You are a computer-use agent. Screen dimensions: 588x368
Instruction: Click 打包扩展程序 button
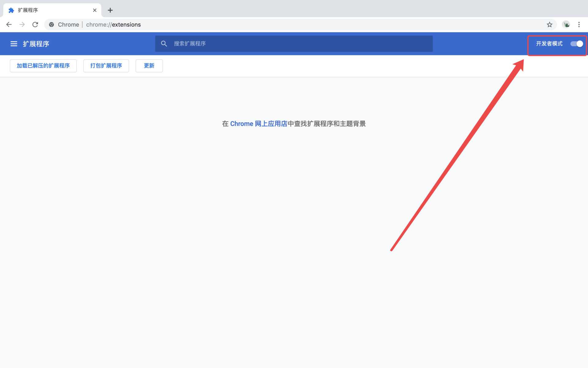click(x=106, y=66)
